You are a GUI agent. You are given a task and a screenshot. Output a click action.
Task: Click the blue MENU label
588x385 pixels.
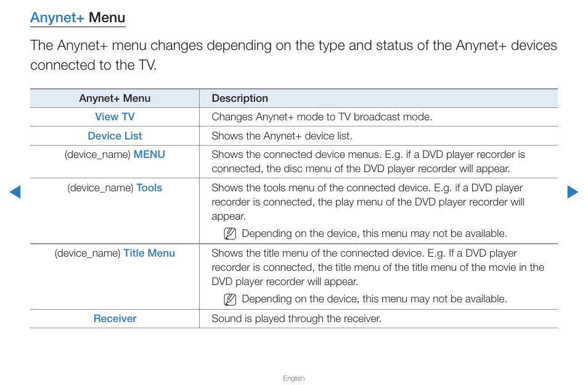click(149, 155)
